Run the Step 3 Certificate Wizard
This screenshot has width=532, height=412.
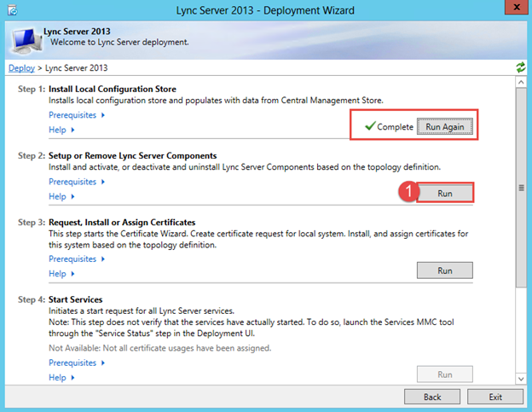pyautogui.click(x=444, y=270)
